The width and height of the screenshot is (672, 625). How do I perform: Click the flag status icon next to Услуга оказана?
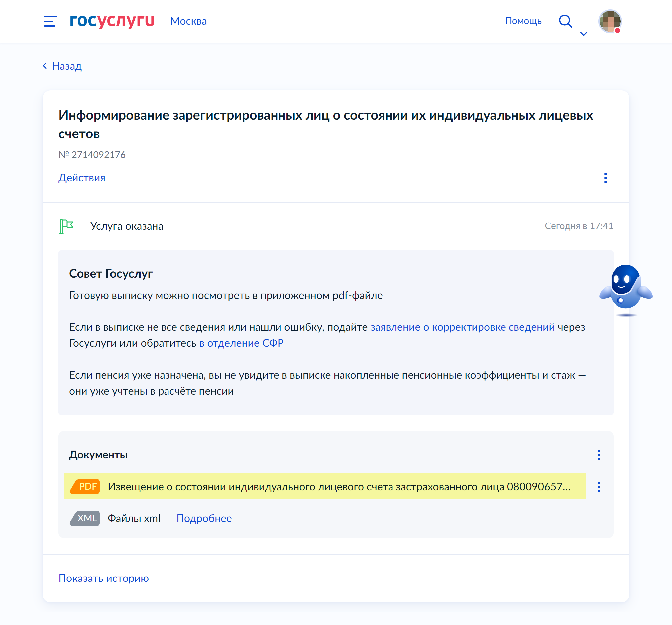tap(66, 225)
